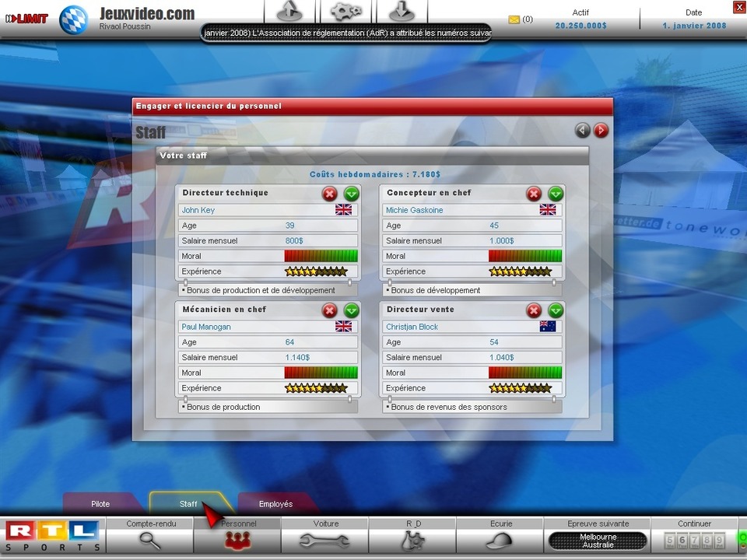
Task: Fire the Directeur technique with red X
Action: (x=330, y=194)
